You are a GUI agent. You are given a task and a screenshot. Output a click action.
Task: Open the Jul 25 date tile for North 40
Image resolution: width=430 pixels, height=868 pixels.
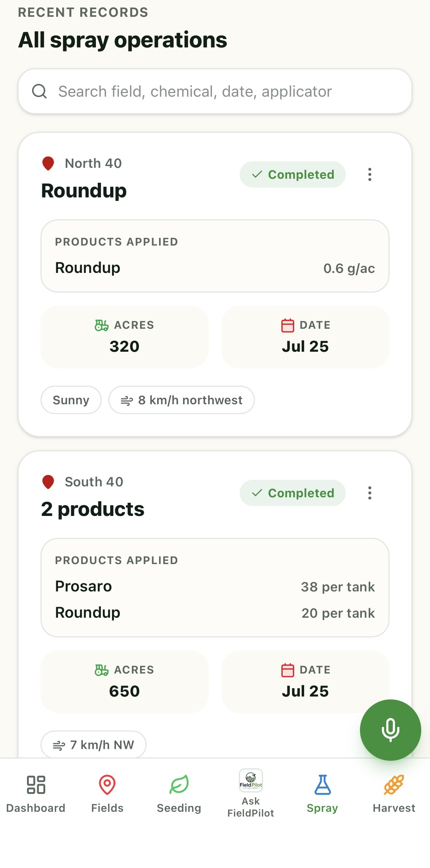pos(306,337)
